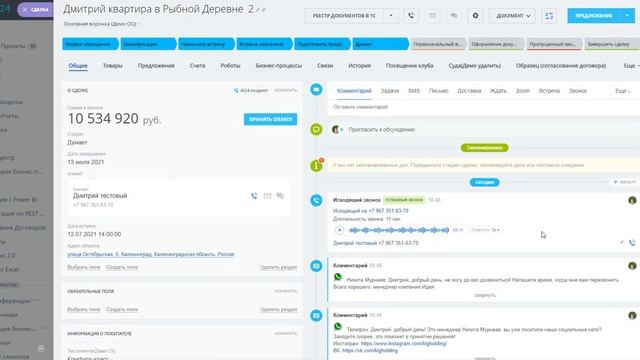This screenshot has width=640, height=360.
Task: Select the Задача timeline tab
Action: click(x=389, y=91)
